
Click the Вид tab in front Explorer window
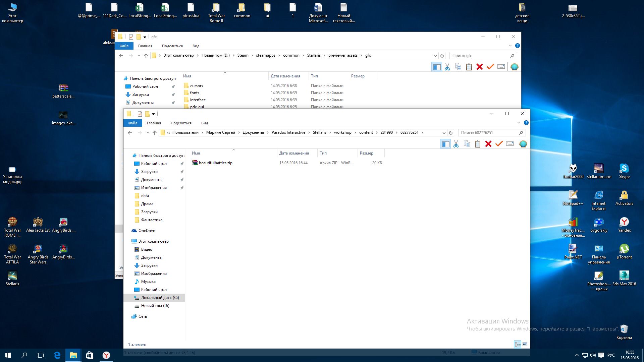[204, 123]
